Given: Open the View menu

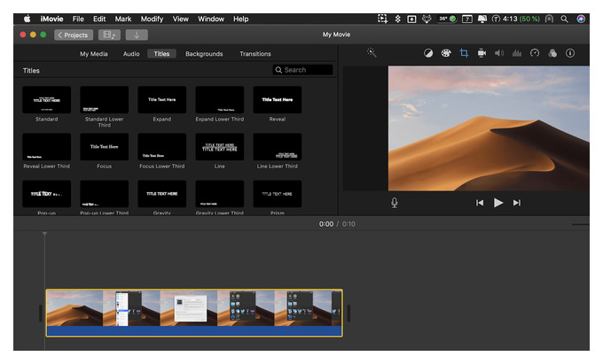Looking at the screenshot, I should (180, 19).
